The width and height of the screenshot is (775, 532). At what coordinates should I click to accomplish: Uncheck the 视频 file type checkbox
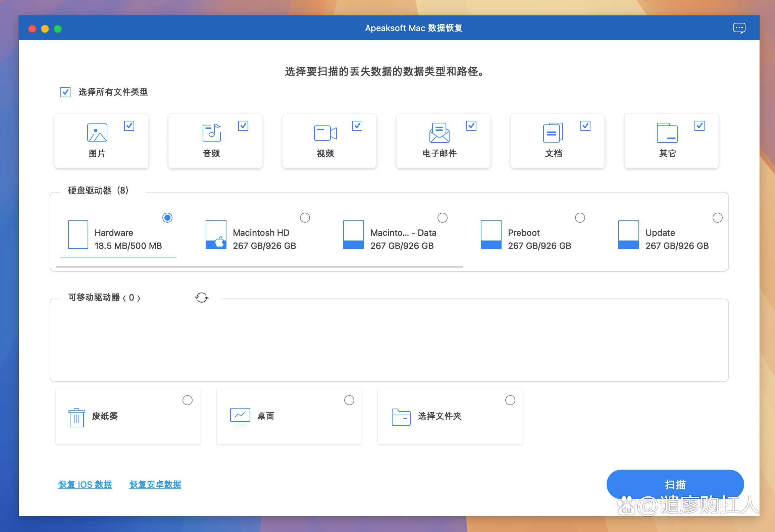357,126
